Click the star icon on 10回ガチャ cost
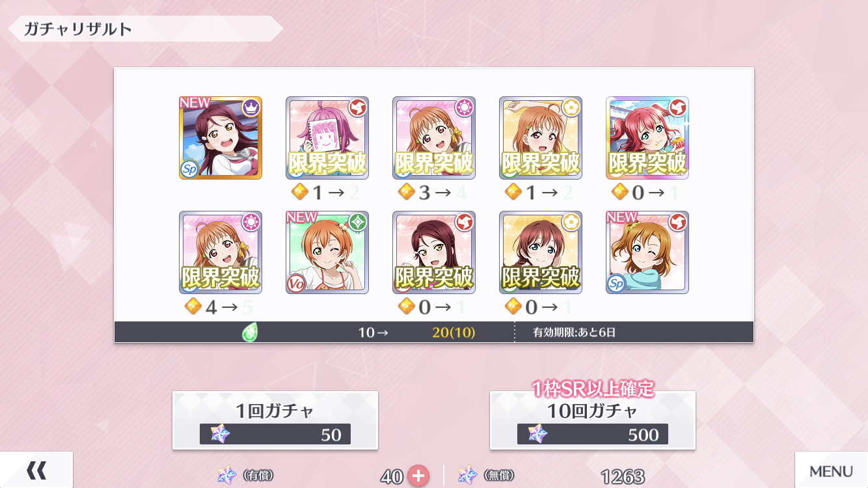Viewport: 868px width, 488px height. [x=537, y=434]
